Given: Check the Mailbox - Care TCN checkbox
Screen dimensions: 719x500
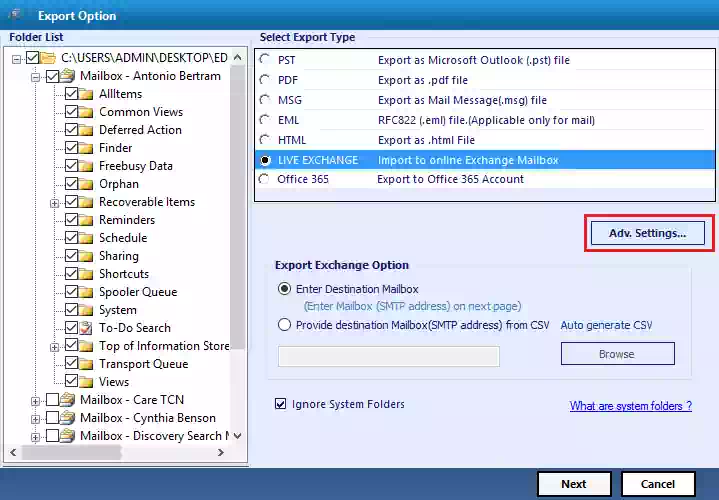Looking at the screenshot, I should (52, 400).
